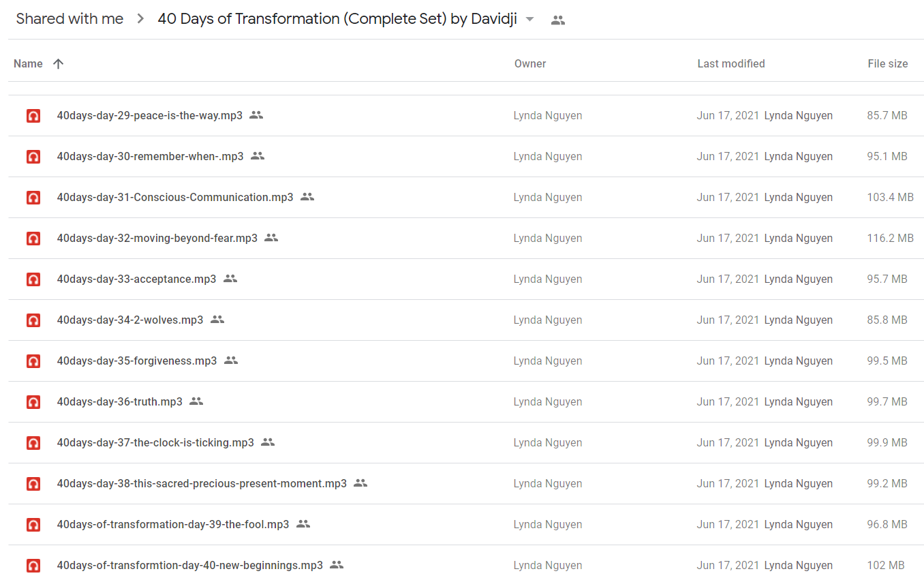Click the 40 Days of Transformation folder title

click(x=337, y=19)
